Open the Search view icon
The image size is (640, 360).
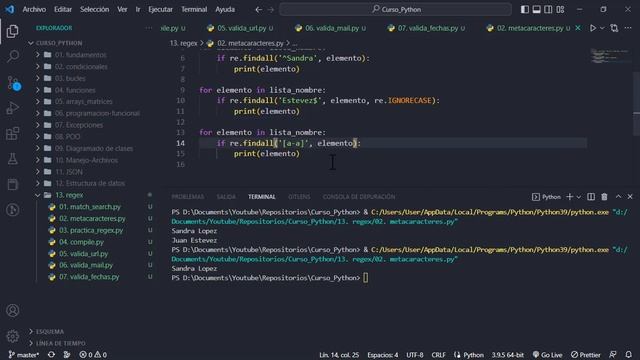coord(13,56)
